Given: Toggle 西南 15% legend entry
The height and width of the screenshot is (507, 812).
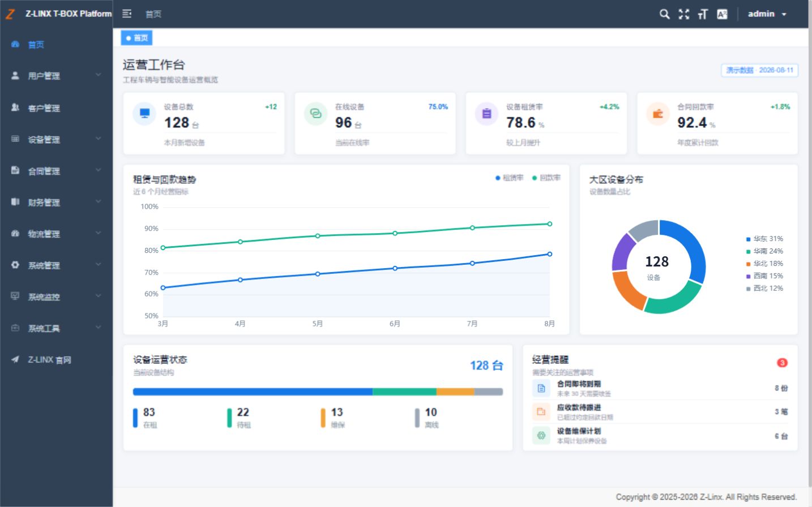Looking at the screenshot, I should (x=764, y=276).
